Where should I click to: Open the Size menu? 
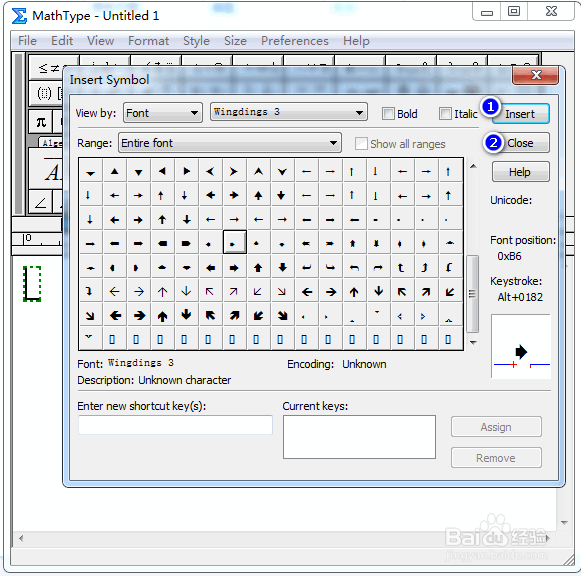click(x=235, y=41)
